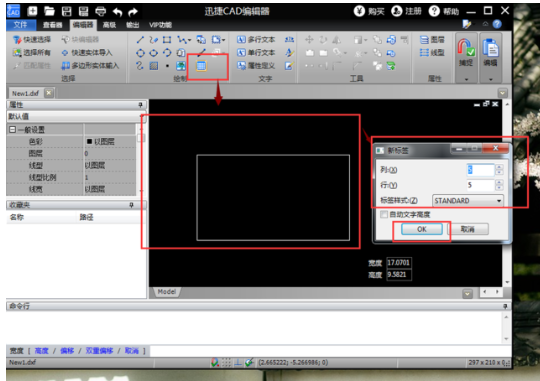Click the redo arrow in the title bar
Viewport: 540px width, 381px height.
(x=133, y=12)
